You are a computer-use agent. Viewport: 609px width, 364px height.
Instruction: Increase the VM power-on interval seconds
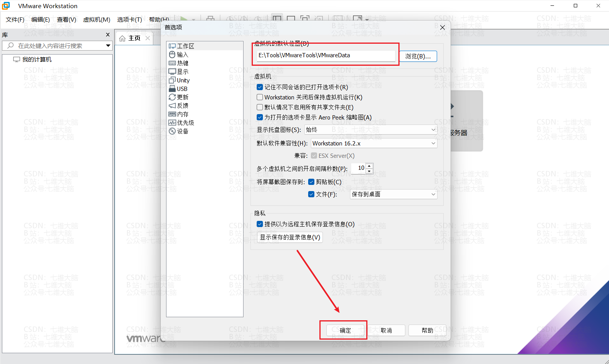(369, 166)
